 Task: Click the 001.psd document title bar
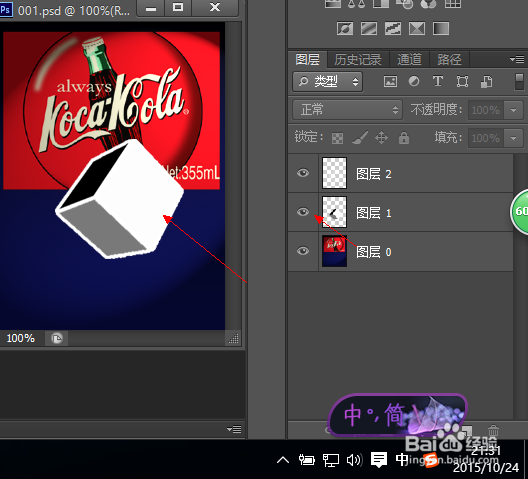point(74,10)
